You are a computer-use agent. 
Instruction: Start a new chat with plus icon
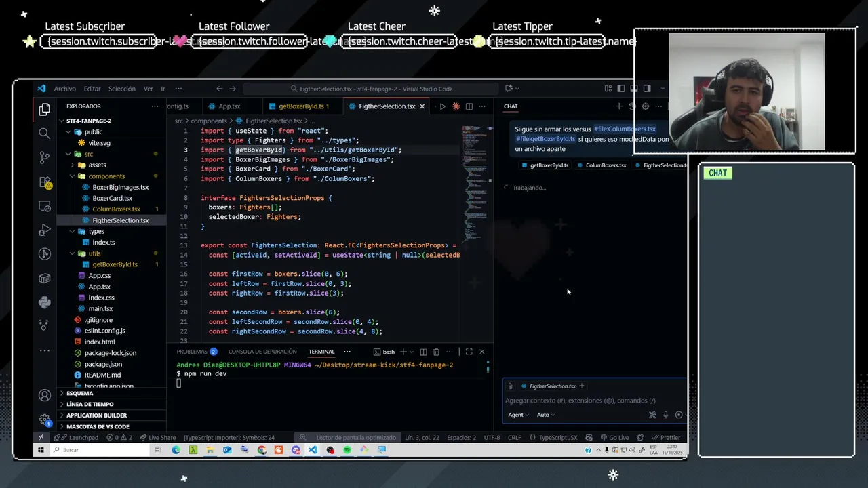(618, 106)
